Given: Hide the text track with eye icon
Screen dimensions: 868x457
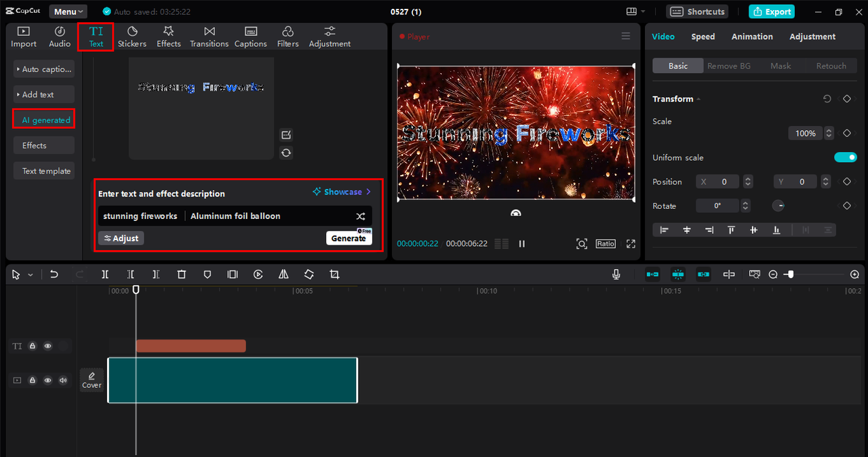Looking at the screenshot, I should (x=48, y=346).
